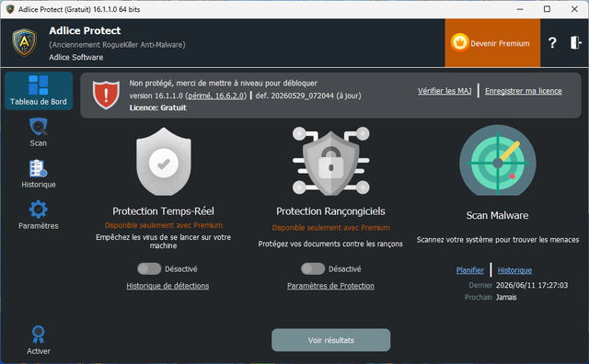
Task: Open the Scan section in sidebar
Action: pyautogui.click(x=39, y=132)
